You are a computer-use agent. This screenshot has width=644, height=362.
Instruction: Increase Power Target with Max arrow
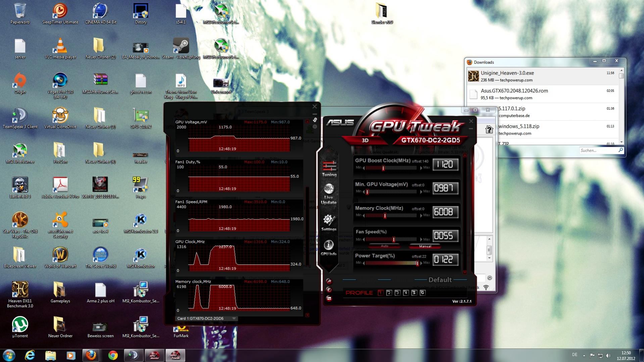(x=421, y=263)
